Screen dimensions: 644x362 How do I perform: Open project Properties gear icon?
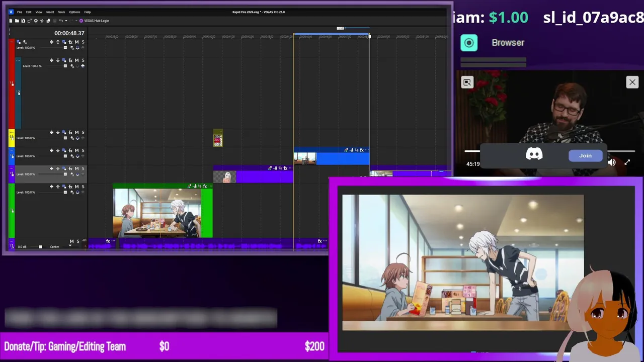[x=36, y=21]
